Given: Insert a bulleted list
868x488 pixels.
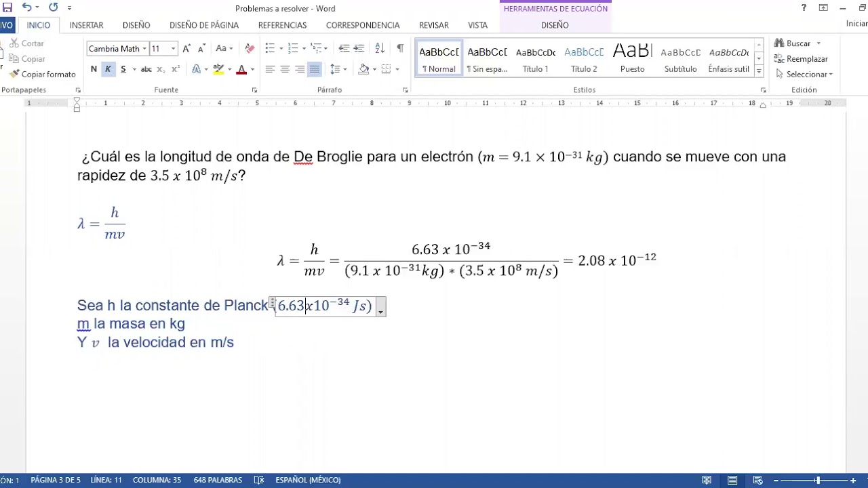Looking at the screenshot, I should [x=270, y=49].
